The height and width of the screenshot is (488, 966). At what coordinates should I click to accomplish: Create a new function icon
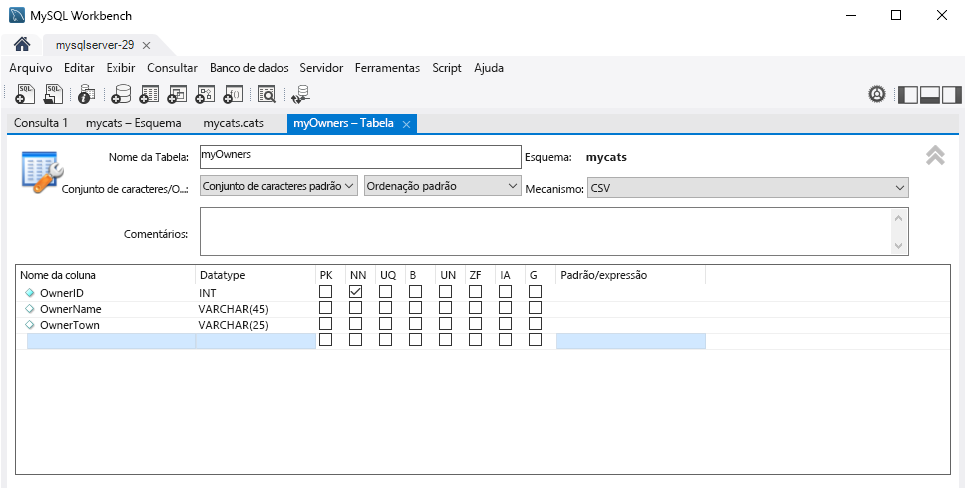(x=233, y=94)
